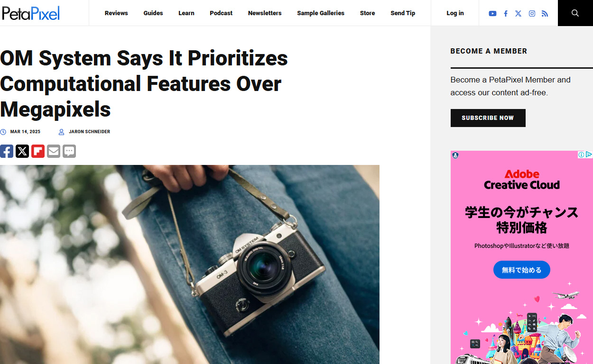
Task: Share article on Facebook
Action: point(7,151)
